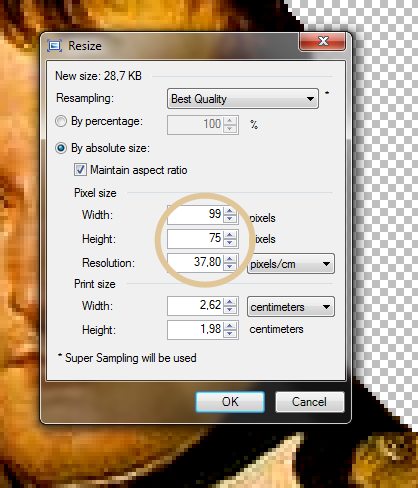The height and width of the screenshot is (488, 418).
Task: Toggle Maintain aspect ratio checkbox
Action: pyautogui.click(x=80, y=170)
